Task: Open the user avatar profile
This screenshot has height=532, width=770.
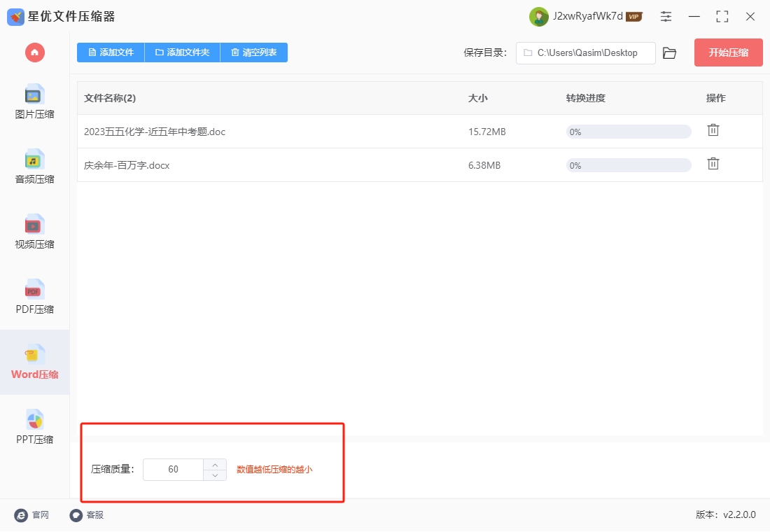Action: pyautogui.click(x=539, y=17)
